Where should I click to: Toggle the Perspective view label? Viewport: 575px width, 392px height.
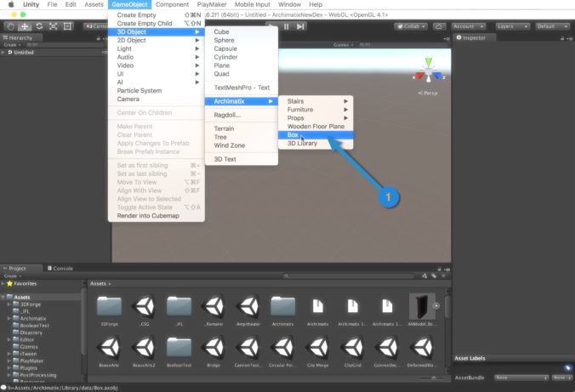428,93
